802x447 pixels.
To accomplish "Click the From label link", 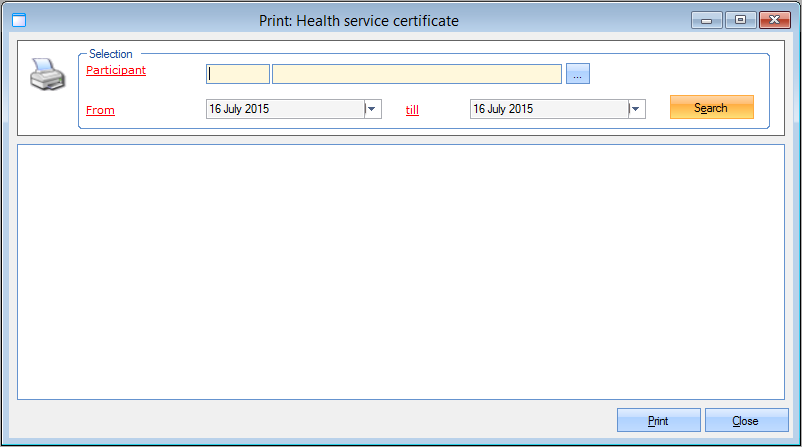I will pyautogui.click(x=100, y=110).
